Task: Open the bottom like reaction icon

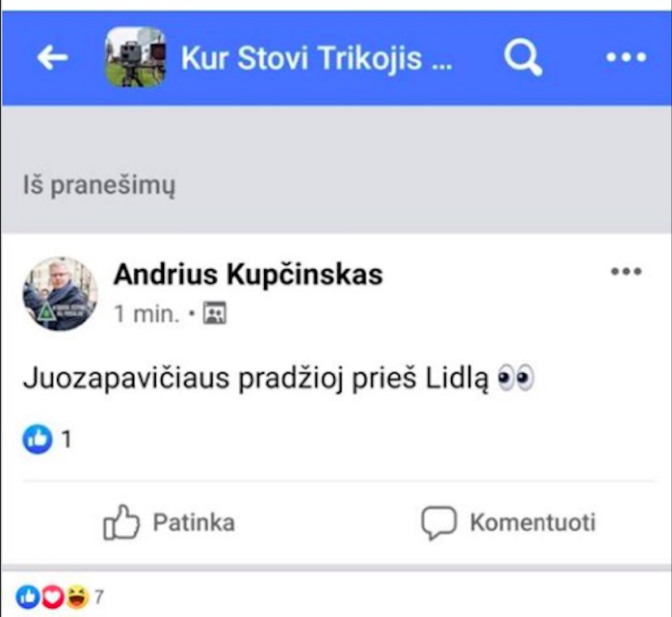Action: tap(28, 597)
